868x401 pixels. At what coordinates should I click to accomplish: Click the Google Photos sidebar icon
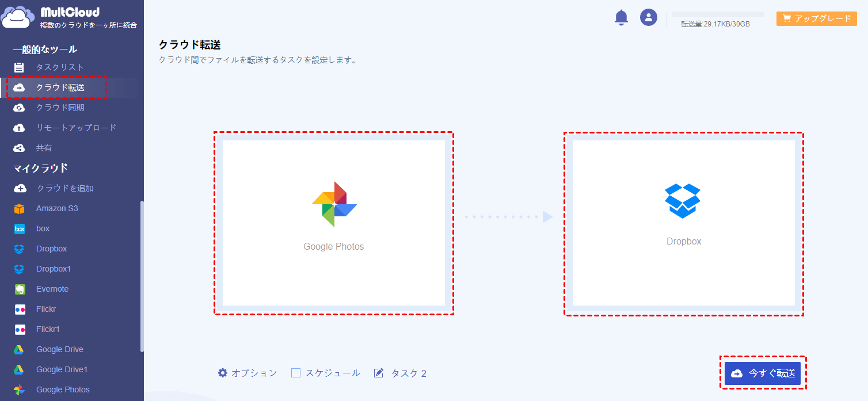tap(20, 389)
